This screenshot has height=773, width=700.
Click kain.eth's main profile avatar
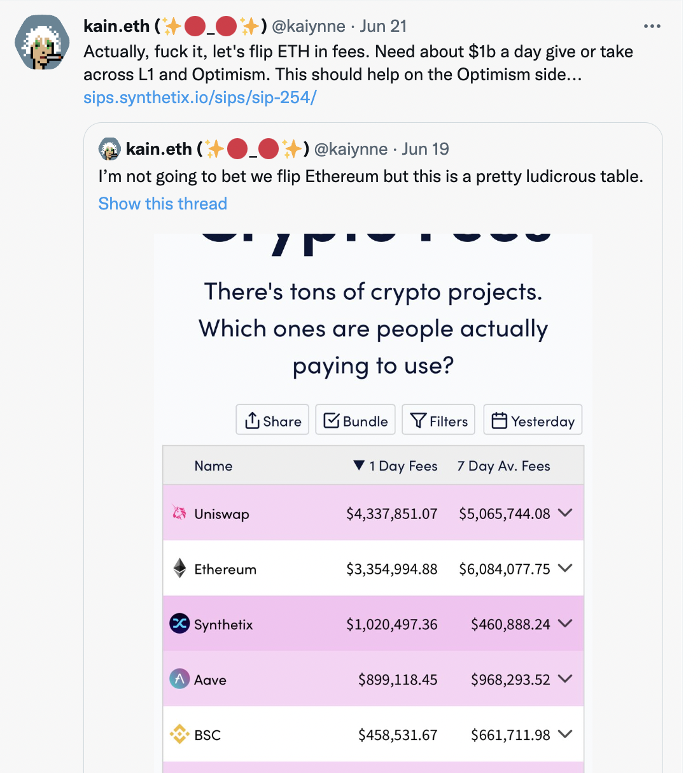[41, 42]
